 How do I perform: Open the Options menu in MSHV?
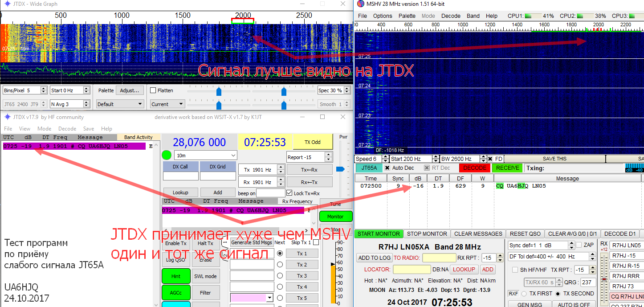(x=383, y=16)
